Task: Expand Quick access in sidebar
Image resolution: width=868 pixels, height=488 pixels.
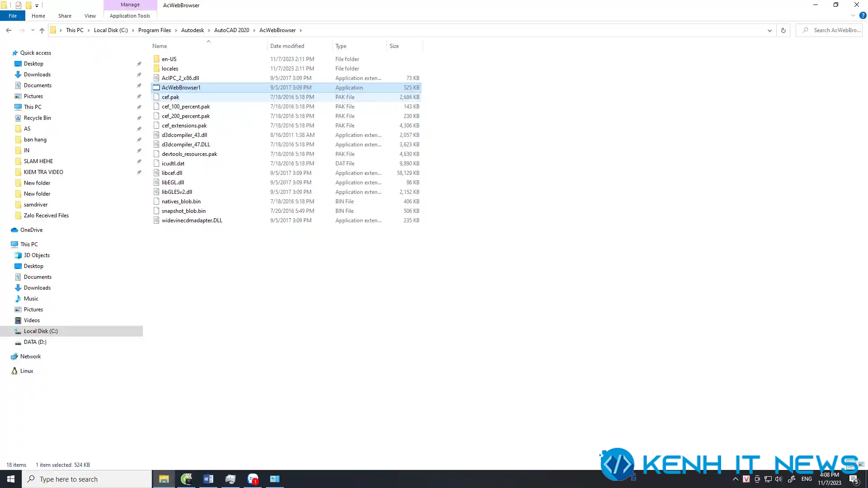Action: click(x=6, y=52)
